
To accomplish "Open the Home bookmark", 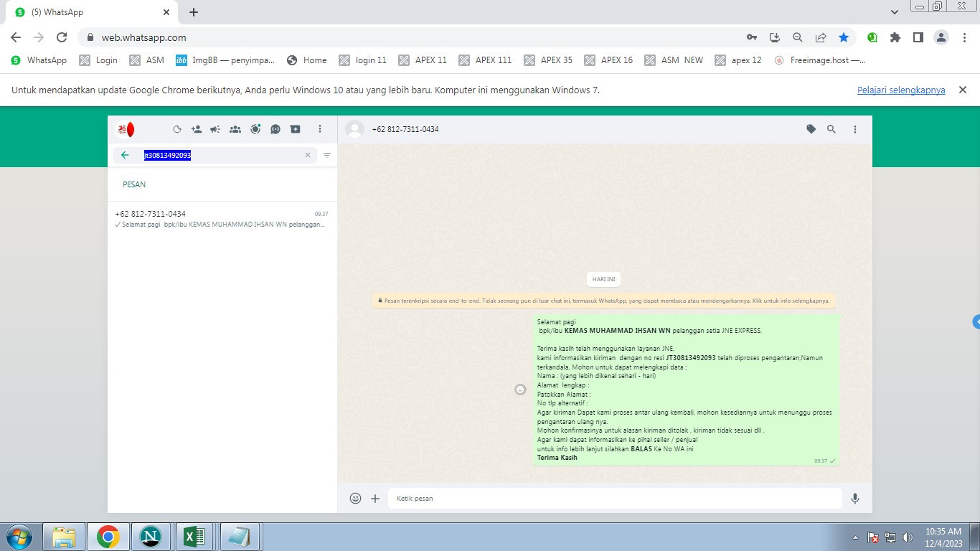I will tap(307, 60).
